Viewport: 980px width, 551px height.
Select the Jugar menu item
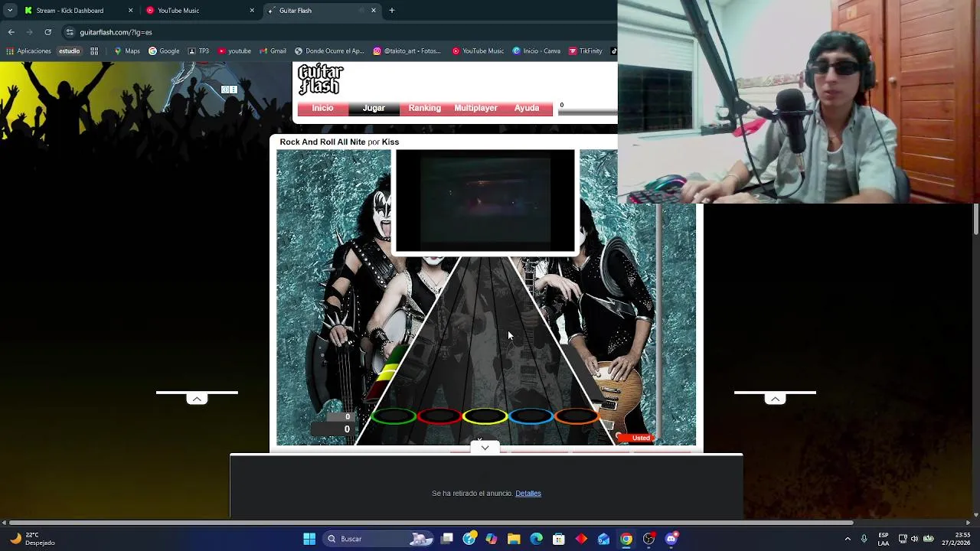coord(374,108)
